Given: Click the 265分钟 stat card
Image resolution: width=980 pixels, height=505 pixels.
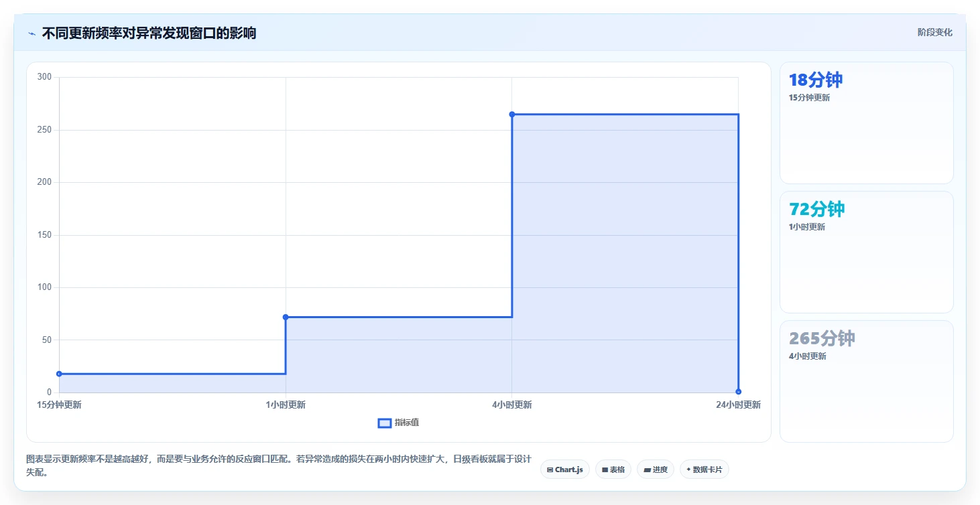Looking at the screenshot, I should click(x=866, y=382).
